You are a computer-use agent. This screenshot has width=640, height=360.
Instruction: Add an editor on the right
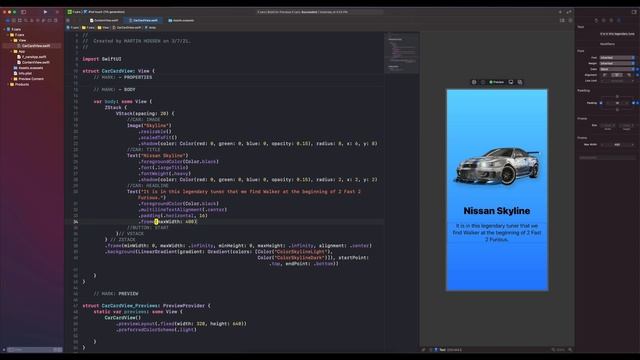tap(571, 20)
